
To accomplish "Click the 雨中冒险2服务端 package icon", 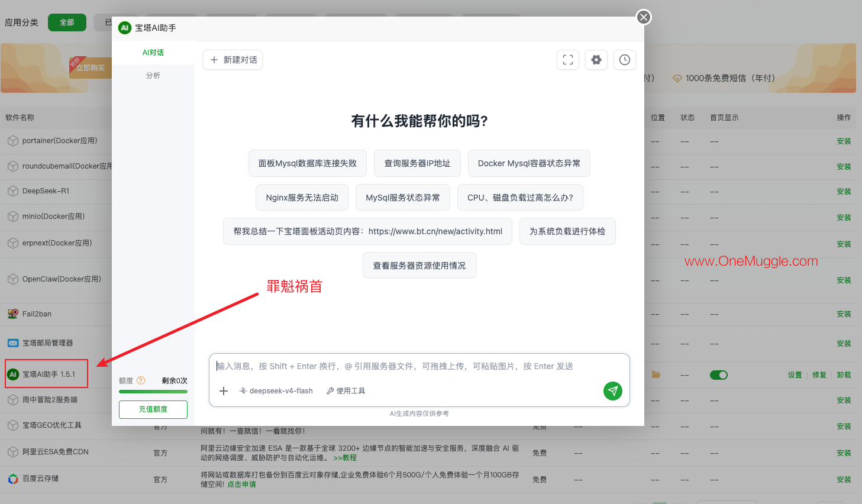I will pyautogui.click(x=13, y=400).
